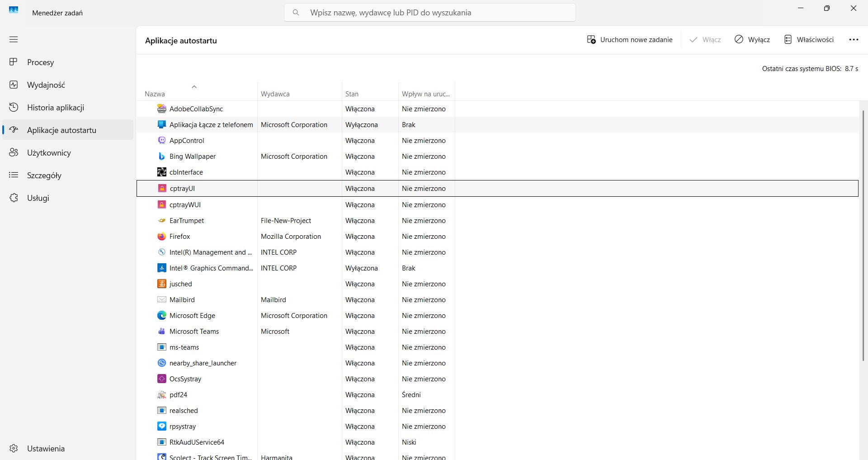Click the AppControl app icon
The width and height of the screenshot is (868, 460).
point(161,140)
